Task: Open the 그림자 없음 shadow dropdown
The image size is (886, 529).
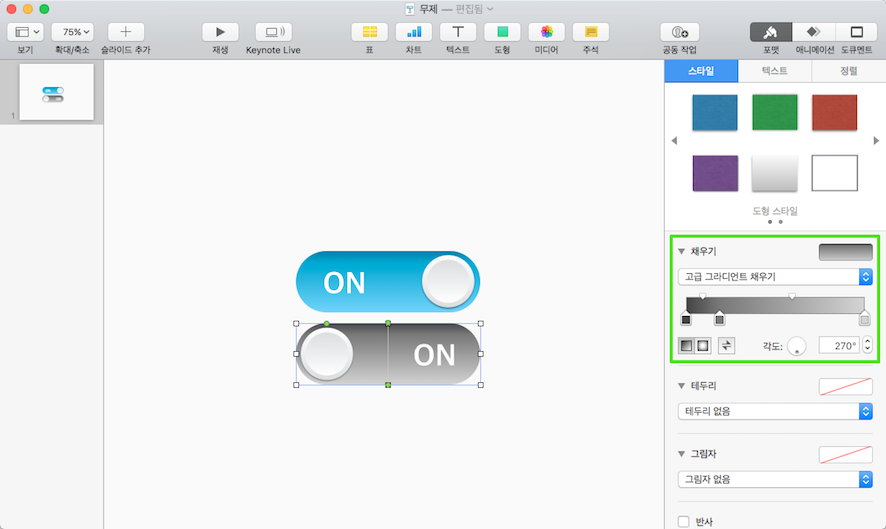Action: [775, 479]
